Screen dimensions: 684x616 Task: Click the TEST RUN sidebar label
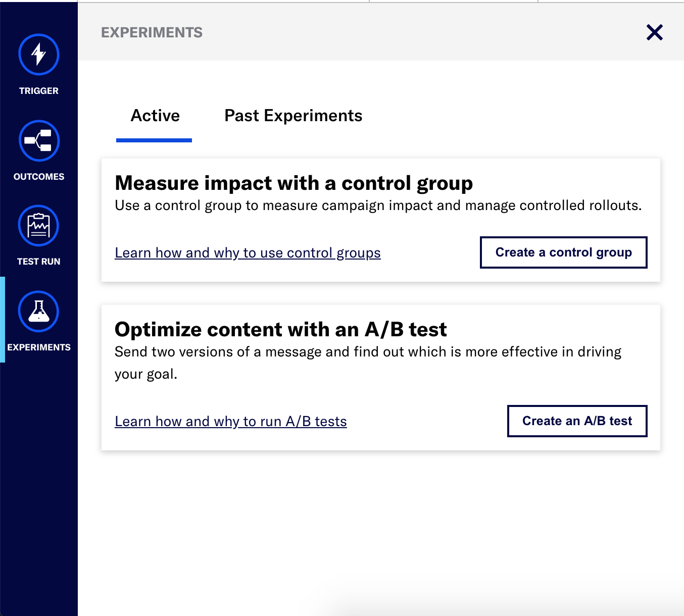click(39, 262)
